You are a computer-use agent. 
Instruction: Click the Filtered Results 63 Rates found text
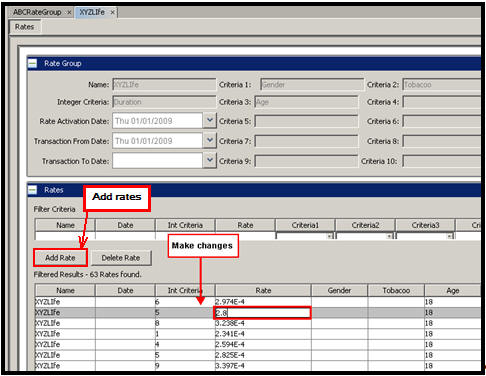(87, 274)
